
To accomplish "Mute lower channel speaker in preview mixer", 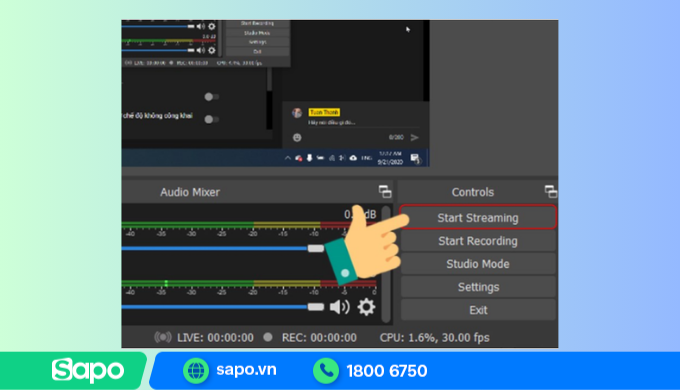I will coord(201,50).
